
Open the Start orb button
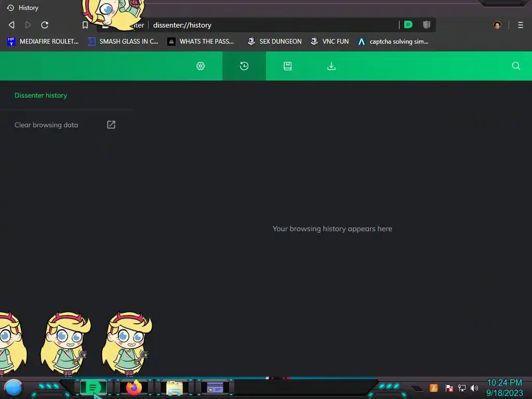(x=14, y=388)
